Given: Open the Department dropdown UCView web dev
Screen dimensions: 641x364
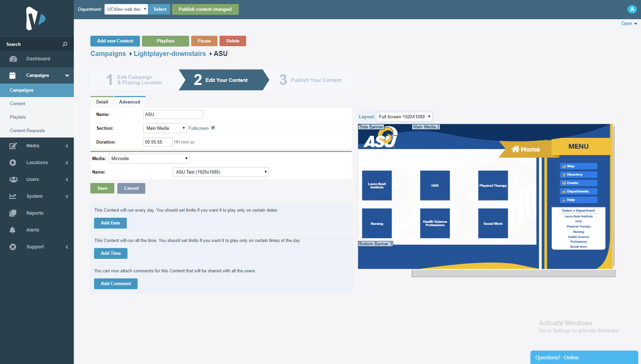Looking at the screenshot, I should pyautogui.click(x=126, y=9).
